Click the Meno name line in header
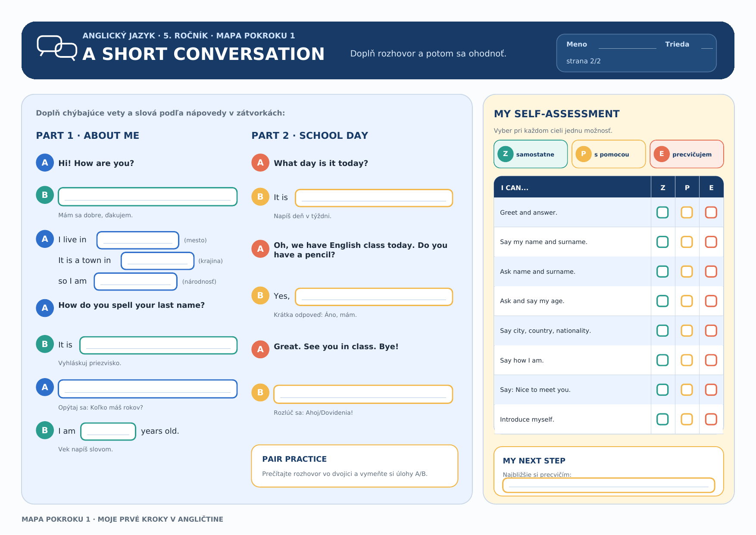Image resolution: width=756 pixels, height=535 pixels. pyautogui.click(x=627, y=45)
